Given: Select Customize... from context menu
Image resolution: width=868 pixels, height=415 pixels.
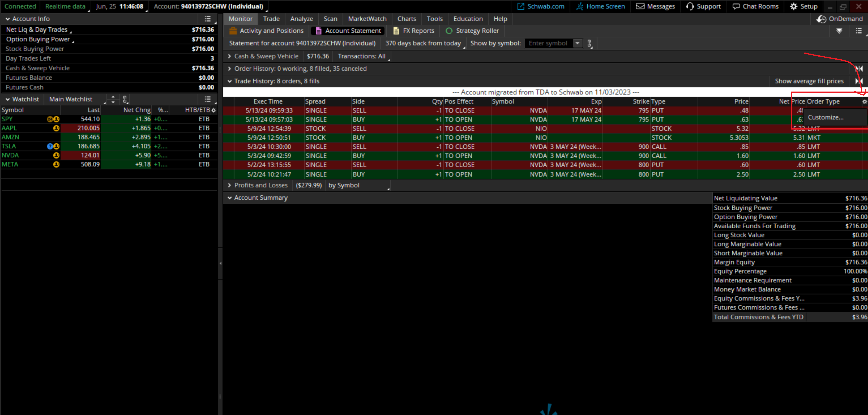Looking at the screenshot, I should tap(825, 117).
